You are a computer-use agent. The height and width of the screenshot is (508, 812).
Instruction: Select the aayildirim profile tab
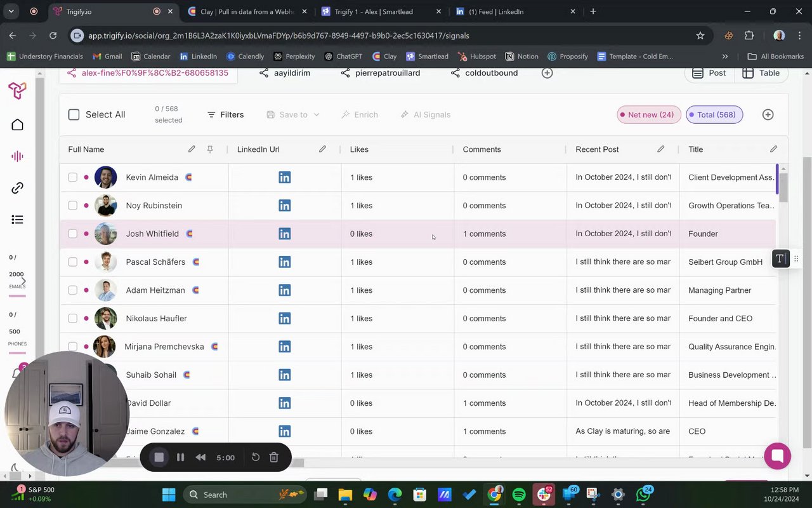coord(285,73)
